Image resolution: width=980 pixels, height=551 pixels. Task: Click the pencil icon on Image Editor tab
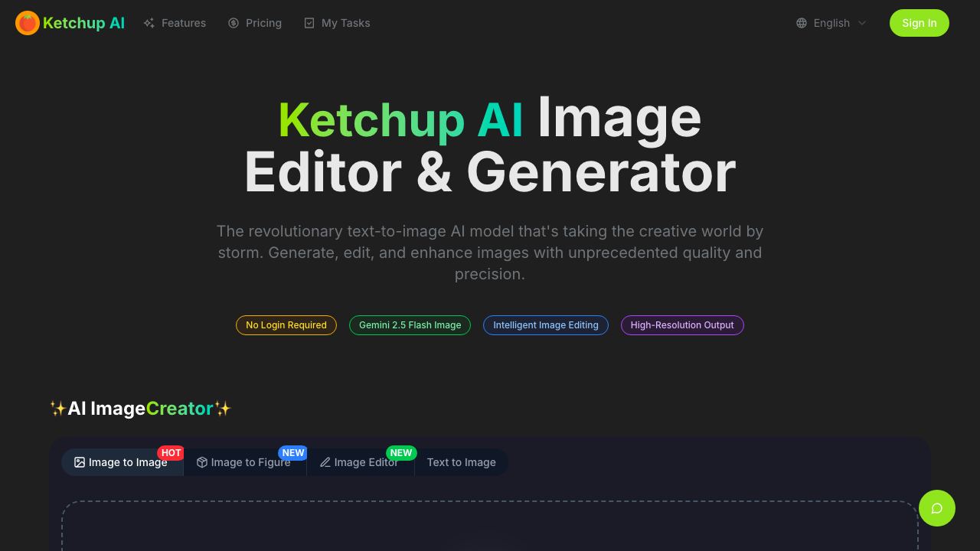click(325, 462)
